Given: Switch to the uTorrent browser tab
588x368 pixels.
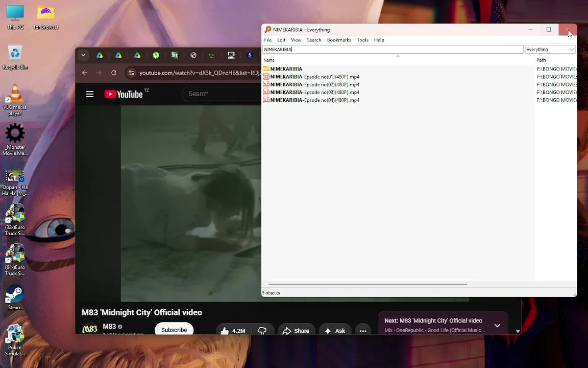Looking at the screenshot, I should [156, 55].
